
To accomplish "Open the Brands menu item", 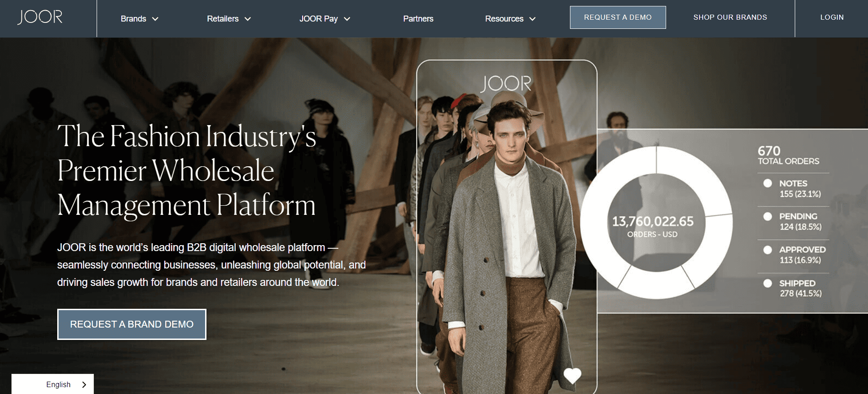I will 133,19.
